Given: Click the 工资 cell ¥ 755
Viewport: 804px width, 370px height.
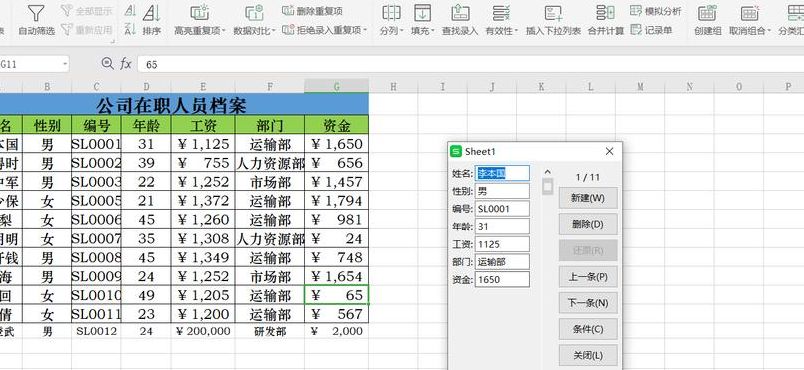Looking at the screenshot, I should [x=203, y=162].
